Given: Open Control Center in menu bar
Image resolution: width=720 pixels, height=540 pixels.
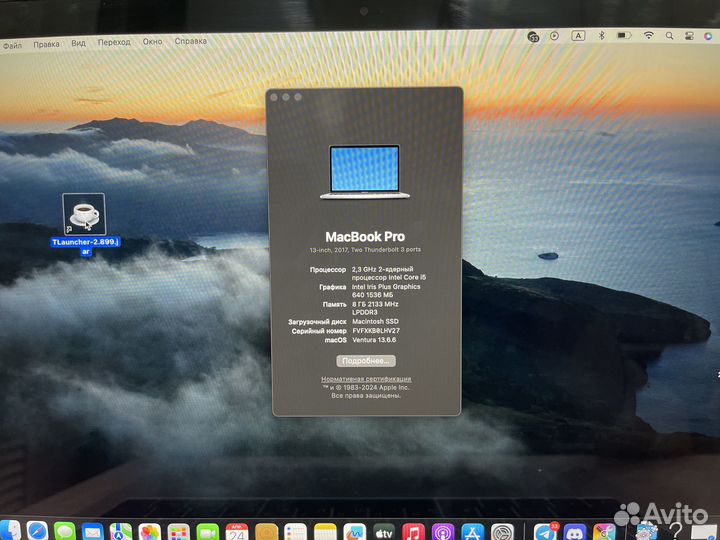Looking at the screenshot, I should 689,36.
